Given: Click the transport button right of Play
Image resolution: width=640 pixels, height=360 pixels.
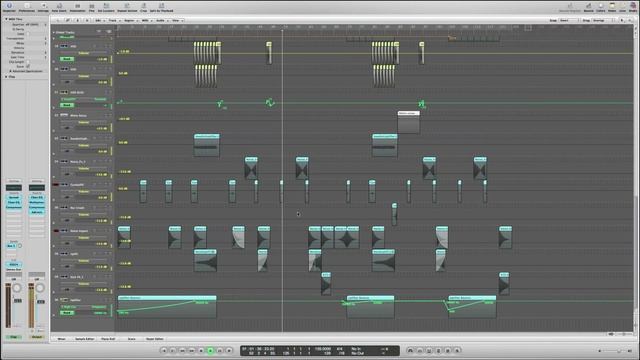Looking at the screenshot, I should [220, 350].
